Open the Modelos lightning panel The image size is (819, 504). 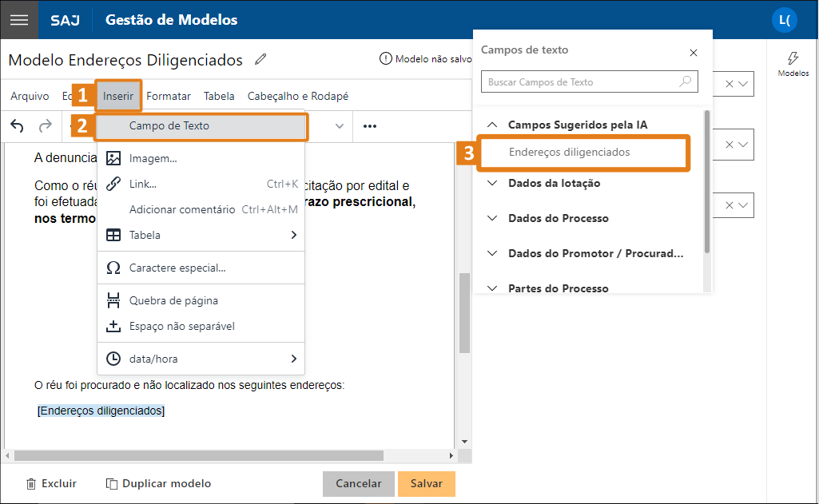[793, 64]
